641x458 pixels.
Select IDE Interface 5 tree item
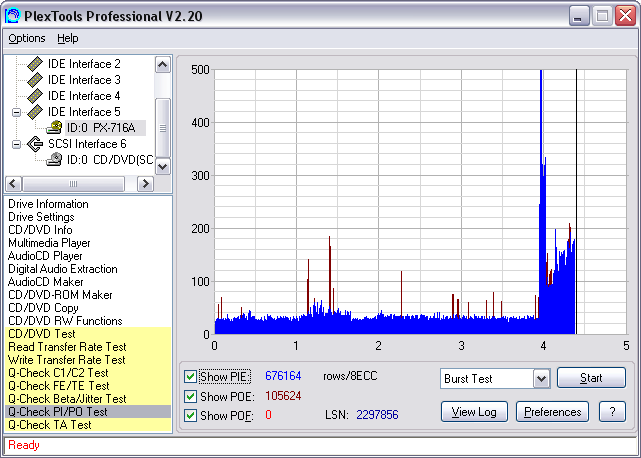(84, 112)
